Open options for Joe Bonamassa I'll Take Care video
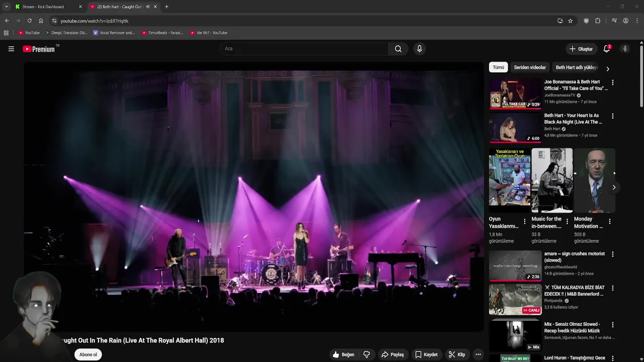This screenshot has width=644, height=362. [612, 82]
